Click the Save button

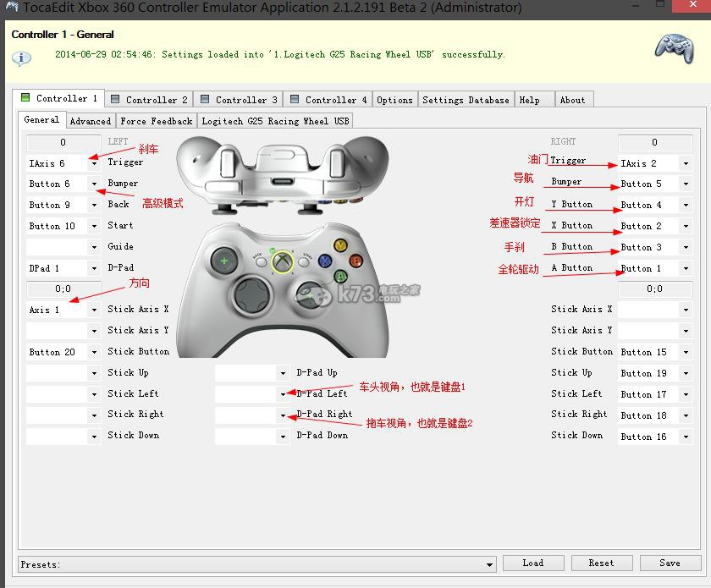(x=670, y=563)
